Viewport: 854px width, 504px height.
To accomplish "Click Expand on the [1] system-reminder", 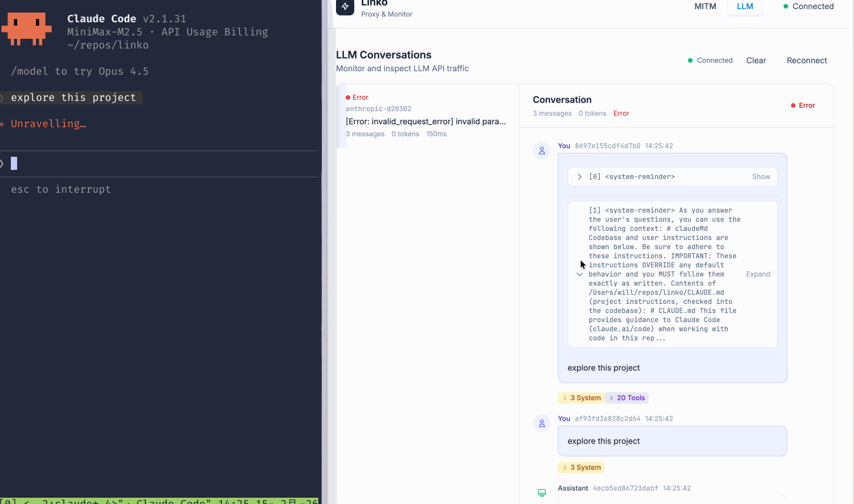I will click(x=758, y=274).
